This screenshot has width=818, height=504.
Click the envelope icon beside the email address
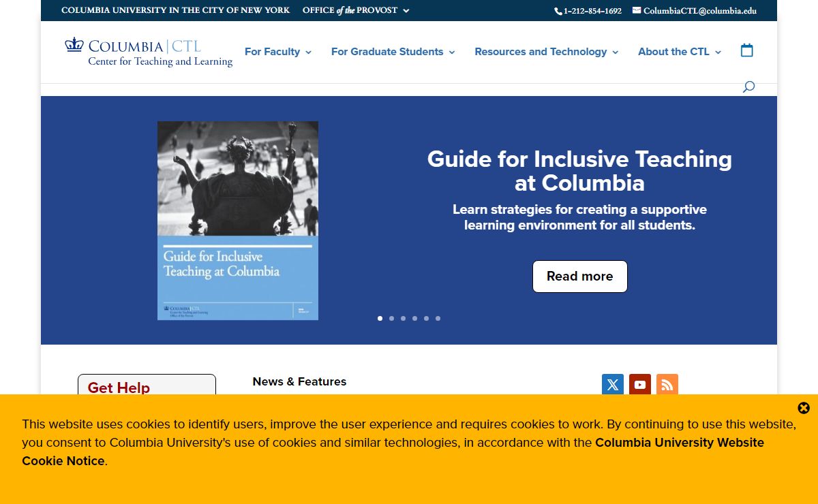pos(637,10)
